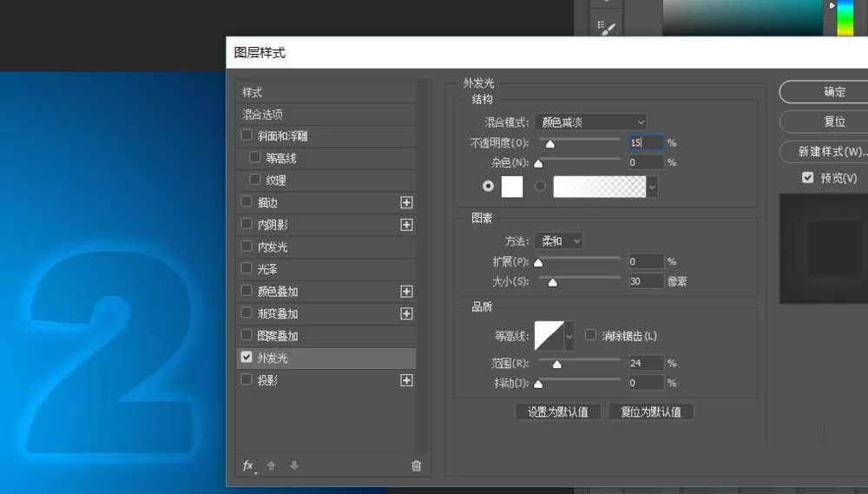Screen dimensions: 868x494
Task: Add another 投影 effect with its plus icon
Action: (406, 380)
